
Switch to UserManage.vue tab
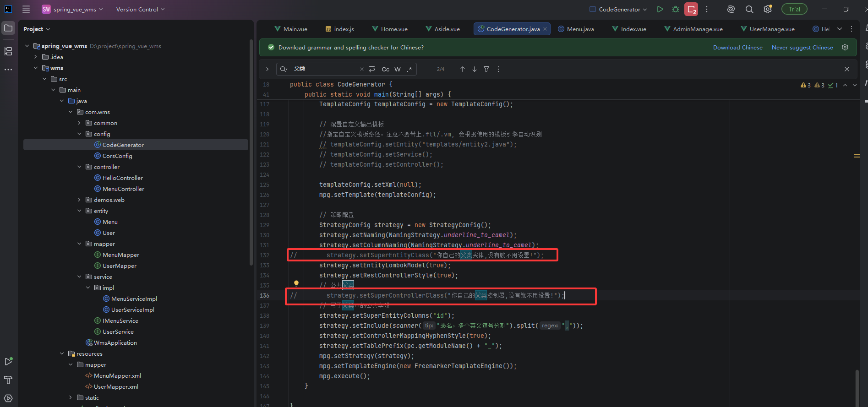(768, 29)
